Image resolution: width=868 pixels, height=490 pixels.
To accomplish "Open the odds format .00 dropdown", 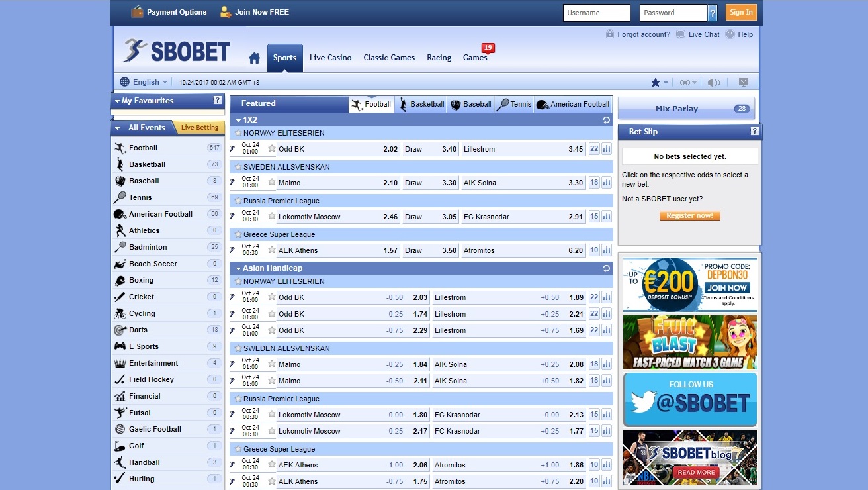I will 686,81.
